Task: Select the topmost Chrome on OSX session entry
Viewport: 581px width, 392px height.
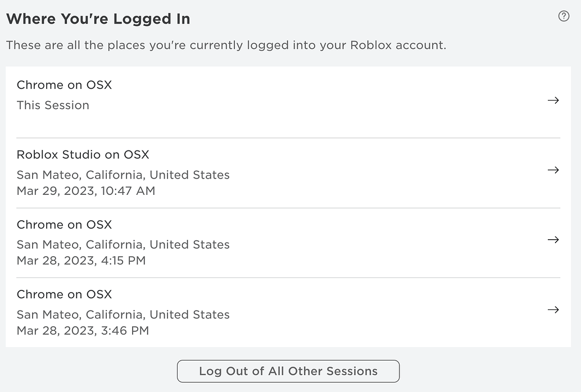Action: (x=64, y=85)
